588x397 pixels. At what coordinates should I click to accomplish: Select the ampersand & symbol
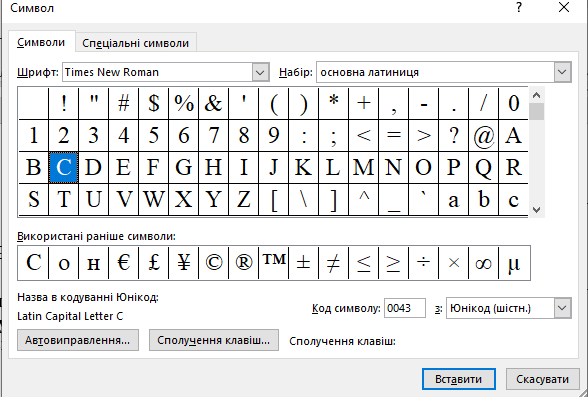[x=214, y=103]
